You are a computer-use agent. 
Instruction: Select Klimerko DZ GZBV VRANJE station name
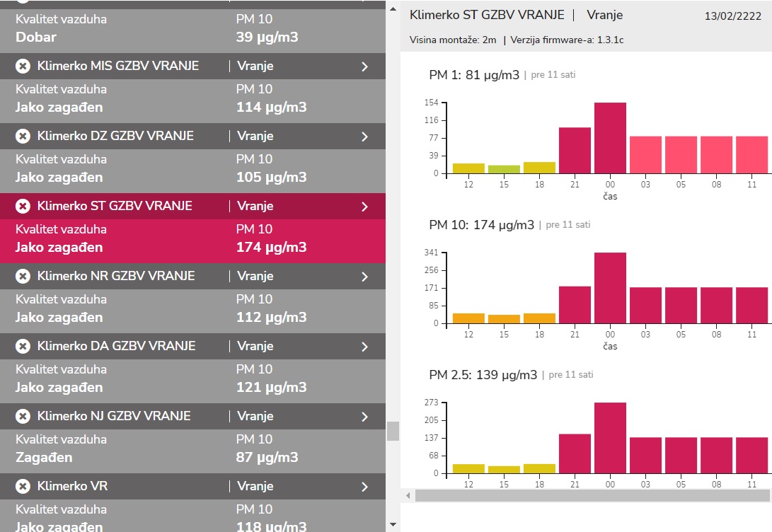[116, 136]
